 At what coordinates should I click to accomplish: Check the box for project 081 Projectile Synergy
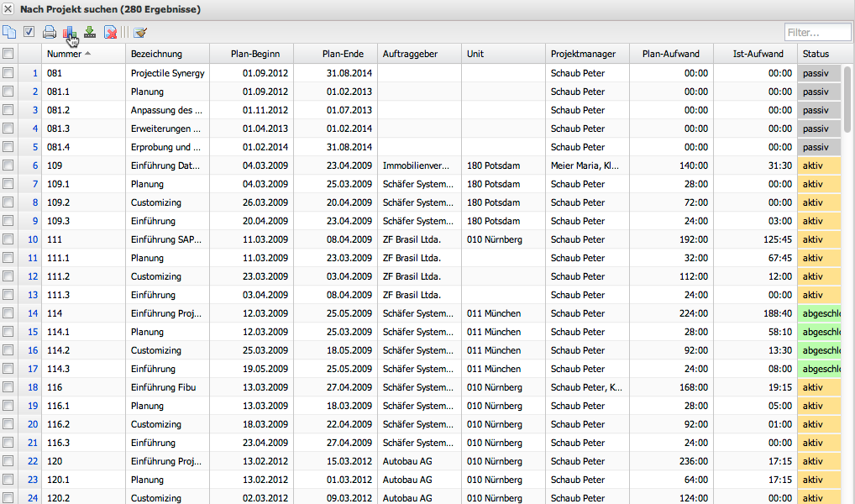click(8, 73)
